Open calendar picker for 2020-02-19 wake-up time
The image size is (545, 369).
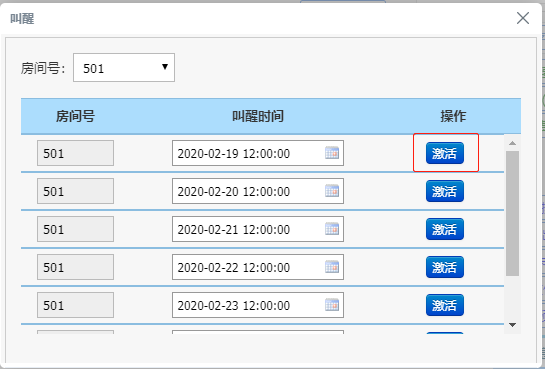coord(332,153)
